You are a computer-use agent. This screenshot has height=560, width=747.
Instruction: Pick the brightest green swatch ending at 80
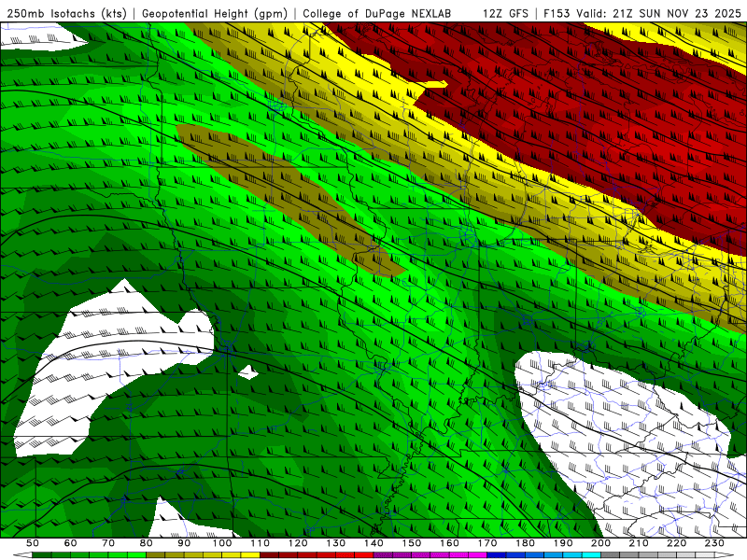136,554
